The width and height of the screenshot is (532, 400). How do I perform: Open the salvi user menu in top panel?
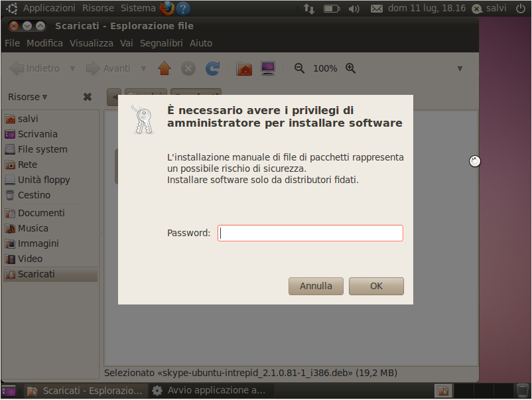[x=490, y=8]
